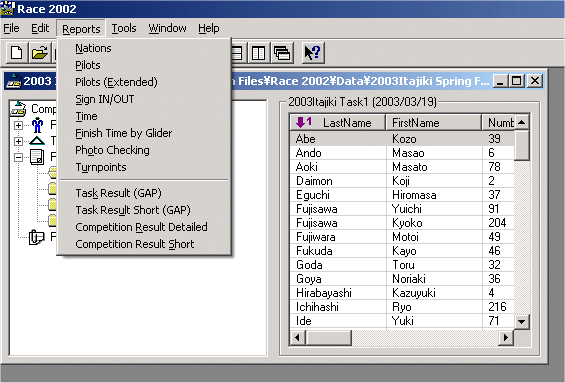The width and height of the screenshot is (565, 383).
Task: Click the New document toolbar icon
Action: [x=17, y=53]
